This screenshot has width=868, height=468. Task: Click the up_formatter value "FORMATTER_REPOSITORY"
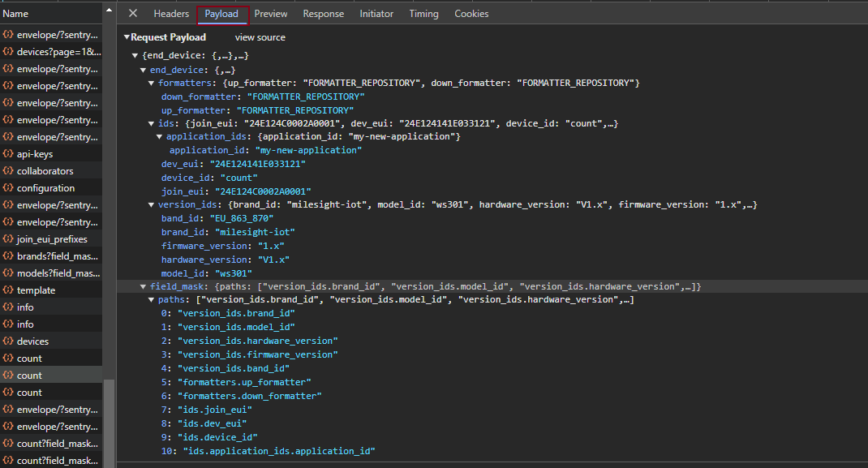tap(295, 110)
